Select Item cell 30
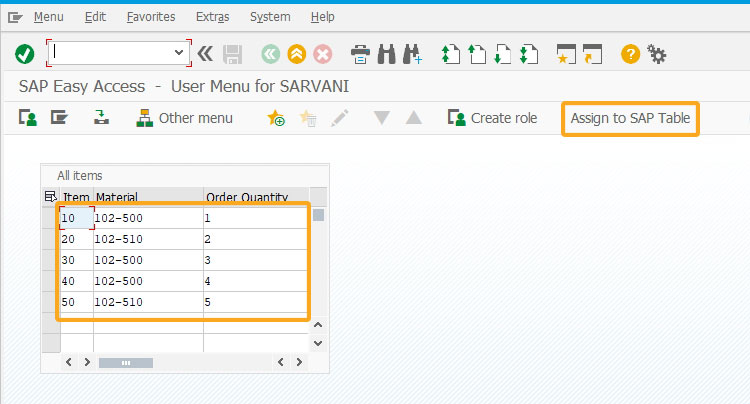Viewport: 750px width, 404px height. click(77, 260)
